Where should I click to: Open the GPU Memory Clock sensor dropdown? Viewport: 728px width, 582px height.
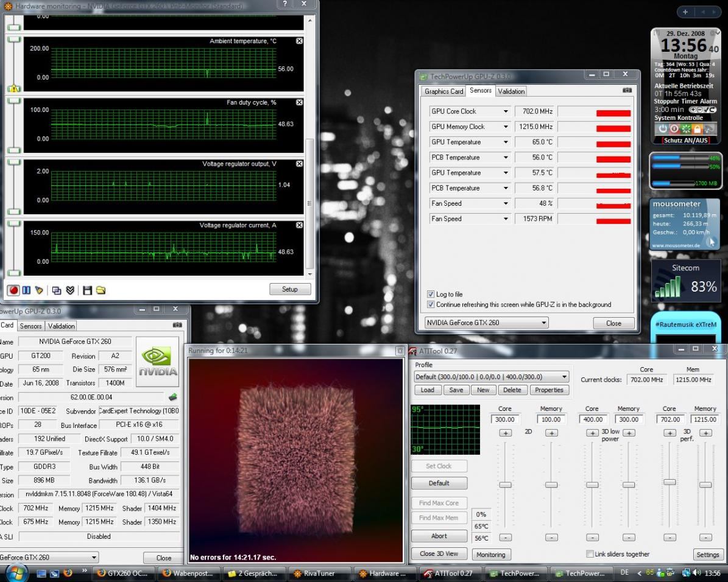coord(506,127)
